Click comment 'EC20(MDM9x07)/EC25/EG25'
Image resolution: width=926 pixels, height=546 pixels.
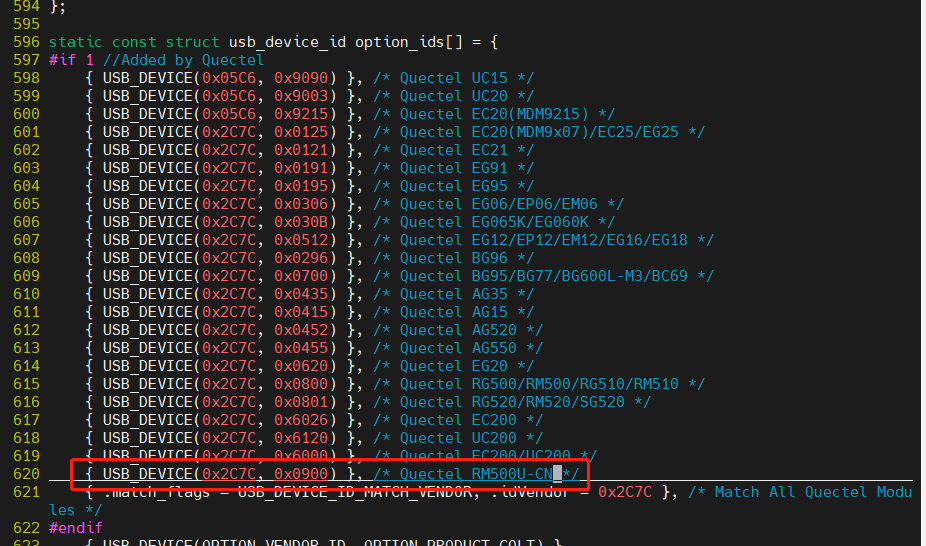pyautogui.click(x=575, y=132)
